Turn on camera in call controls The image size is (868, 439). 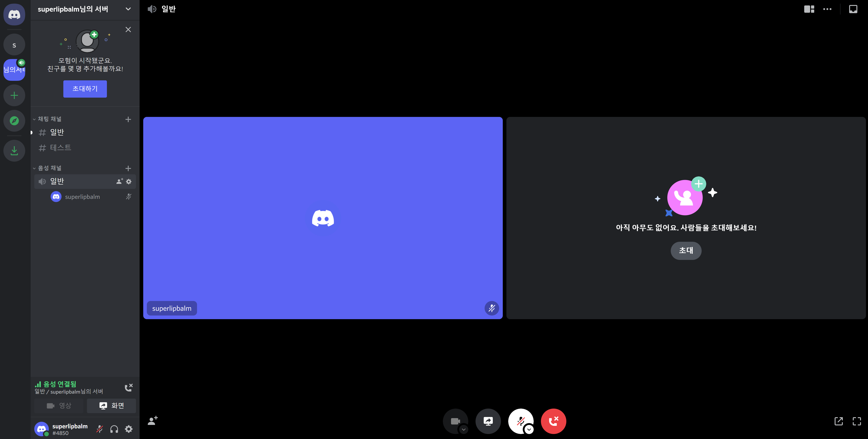455,421
